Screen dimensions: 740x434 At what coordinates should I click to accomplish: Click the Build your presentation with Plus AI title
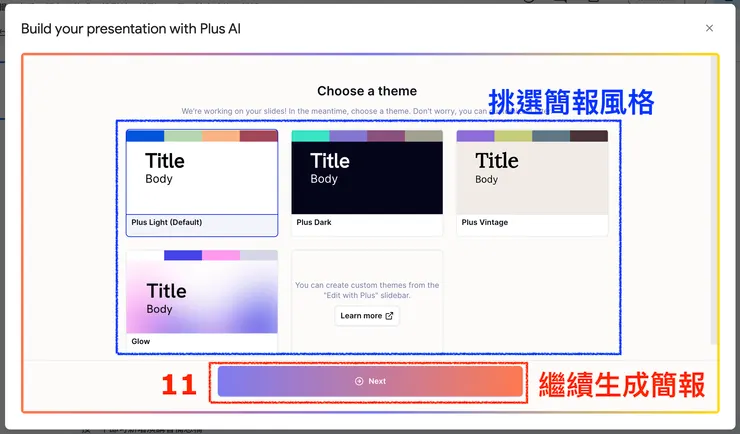(x=131, y=29)
